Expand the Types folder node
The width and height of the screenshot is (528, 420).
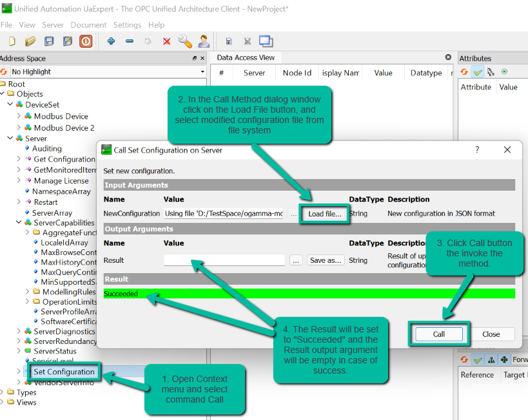(x=3, y=392)
